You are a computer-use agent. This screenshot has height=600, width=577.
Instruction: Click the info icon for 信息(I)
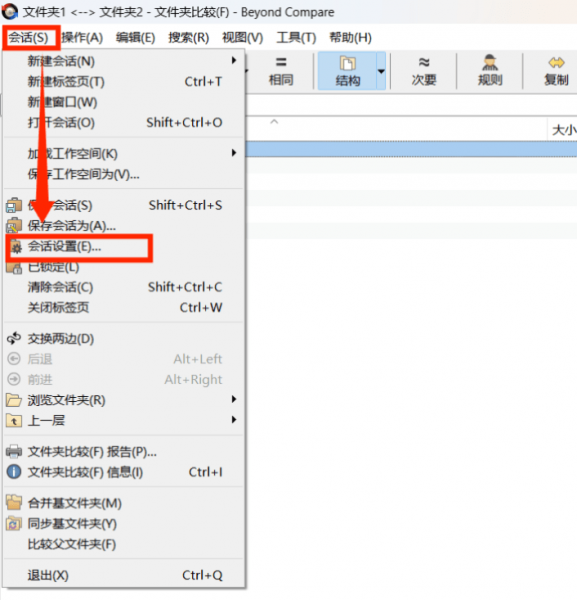[x=14, y=472]
